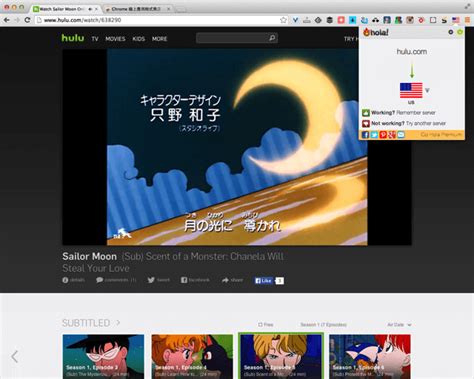Click Remember server link
The width and height of the screenshot is (474, 379).
pos(416,113)
